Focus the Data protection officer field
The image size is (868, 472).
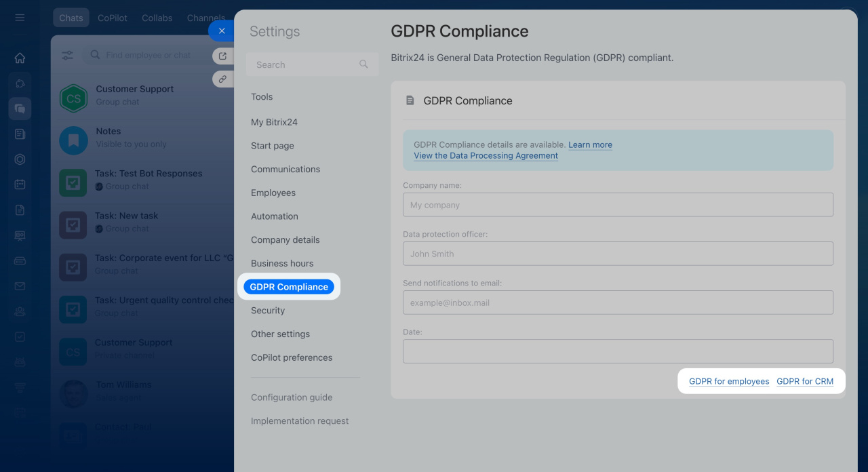point(618,254)
